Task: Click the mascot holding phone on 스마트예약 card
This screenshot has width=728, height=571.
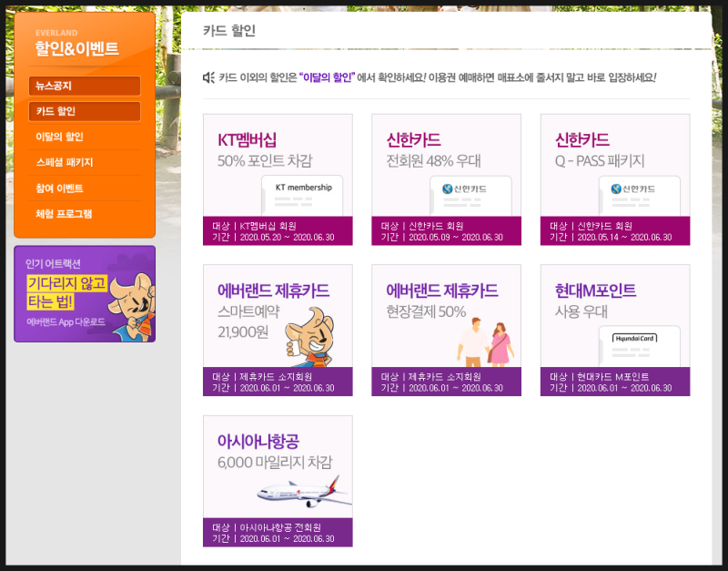Action: [310, 337]
